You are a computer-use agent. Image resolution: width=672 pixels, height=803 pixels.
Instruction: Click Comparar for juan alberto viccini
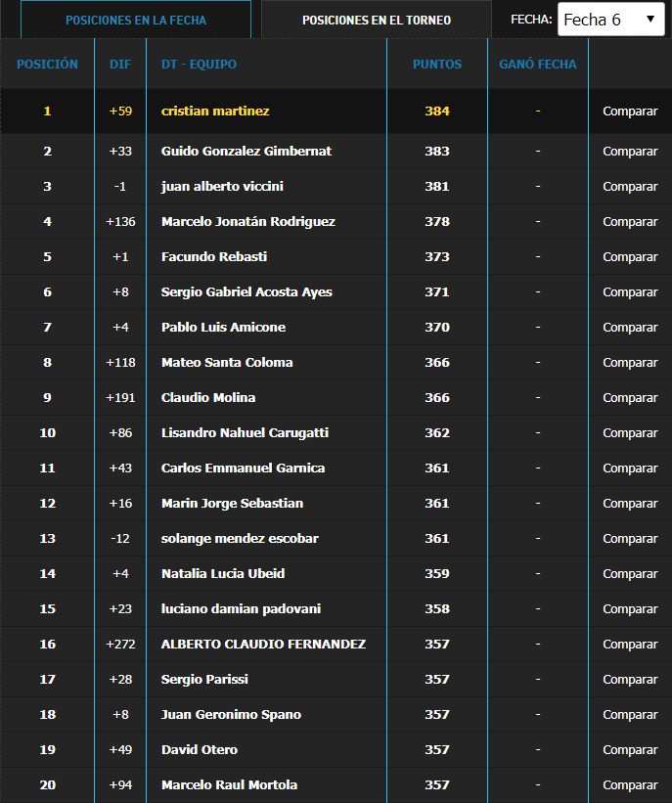(x=630, y=187)
